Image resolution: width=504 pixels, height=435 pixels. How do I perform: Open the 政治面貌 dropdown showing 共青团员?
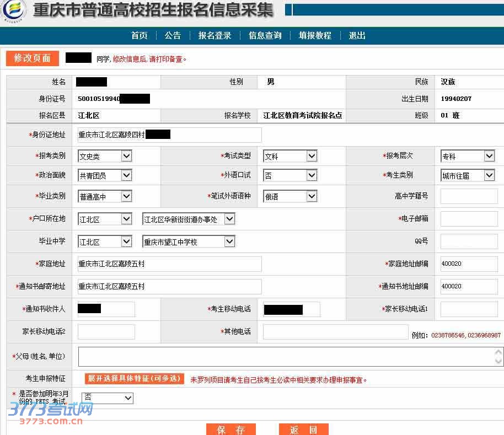105,175
